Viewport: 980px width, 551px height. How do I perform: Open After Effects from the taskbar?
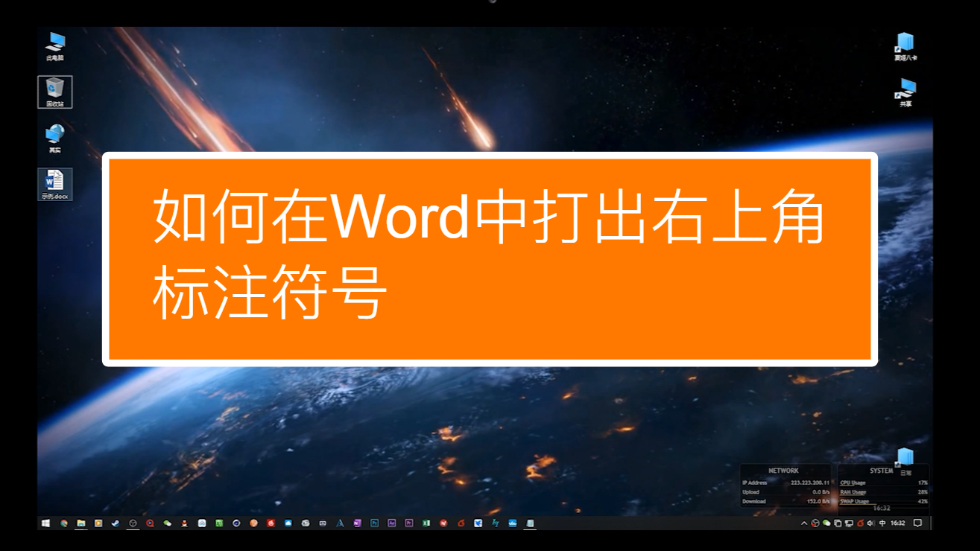click(392, 523)
